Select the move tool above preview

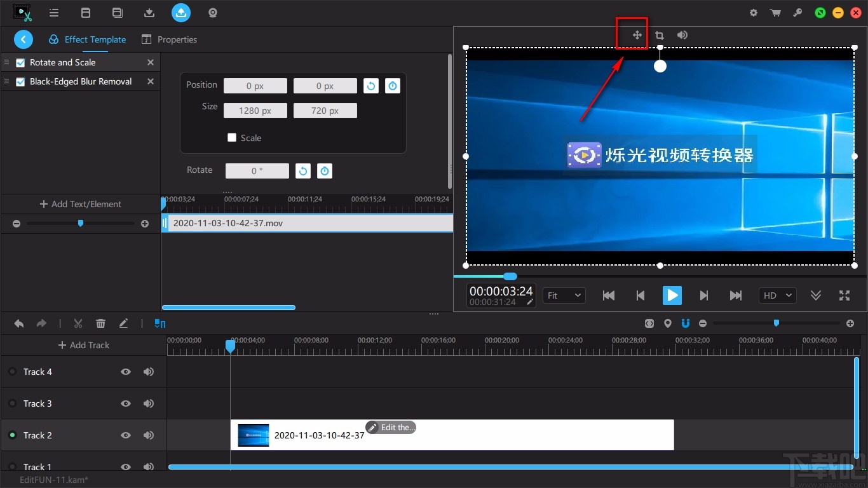(637, 35)
